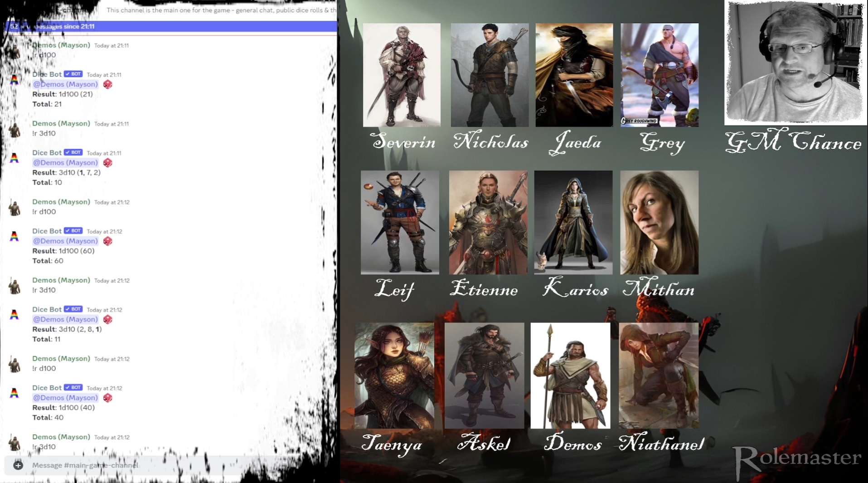Open Dice Bot avatar on the Total: 21 message

pyautogui.click(x=15, y=80)
